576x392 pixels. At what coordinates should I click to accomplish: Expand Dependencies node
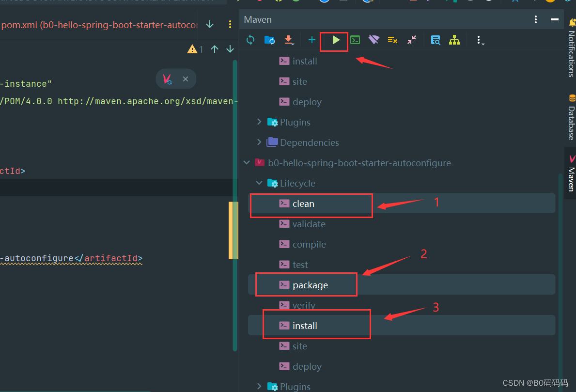click(259, 142)
